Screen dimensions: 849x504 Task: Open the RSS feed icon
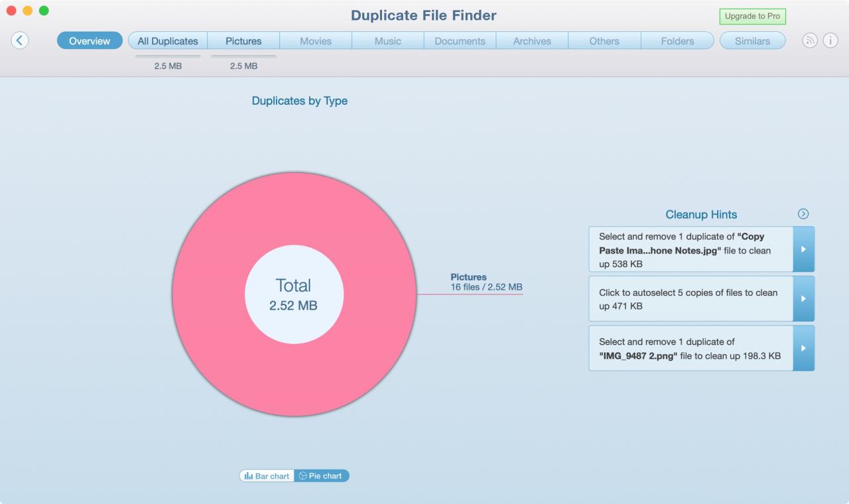click(810, 40)
